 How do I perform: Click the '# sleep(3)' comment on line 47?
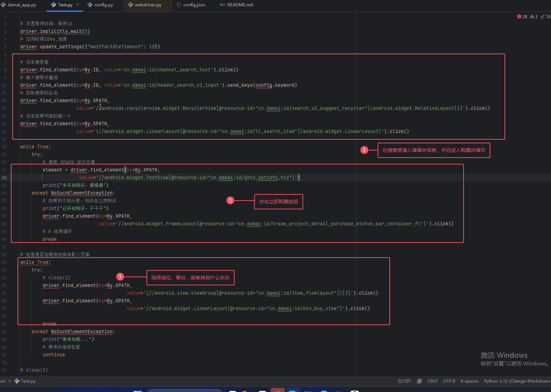pyautogui.click(x=34, y=370)
